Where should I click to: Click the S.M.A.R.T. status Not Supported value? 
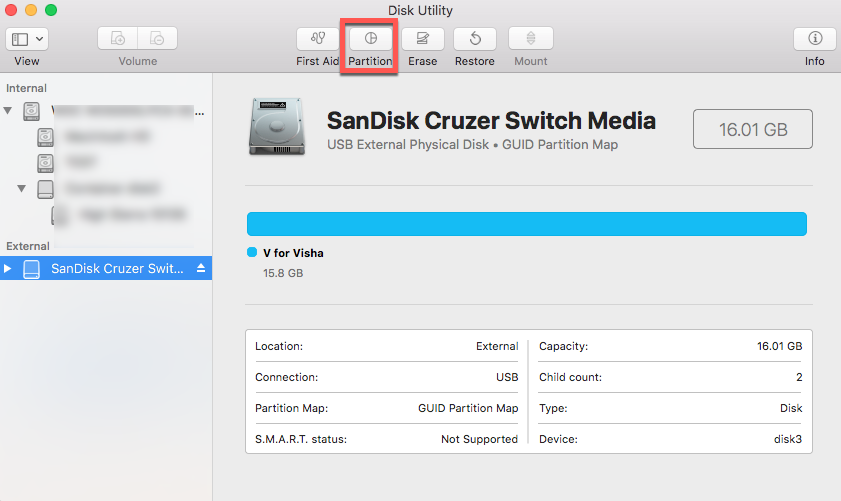tap(479, 439)
